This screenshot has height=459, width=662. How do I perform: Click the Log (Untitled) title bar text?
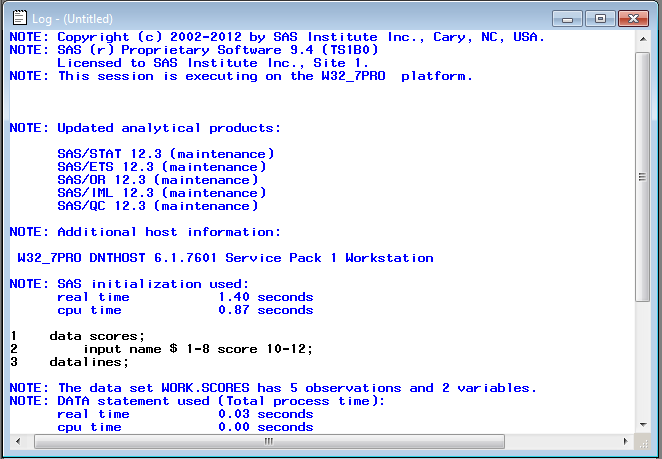pos(73,18)
